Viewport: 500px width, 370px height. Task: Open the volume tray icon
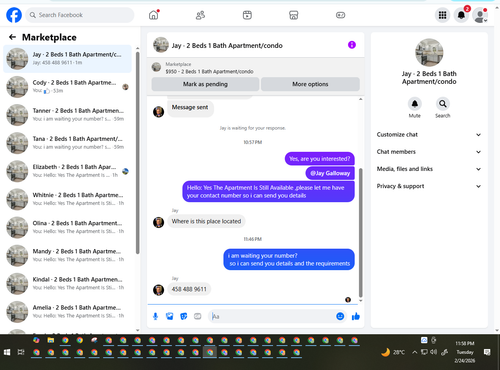[x=433, y=352]
